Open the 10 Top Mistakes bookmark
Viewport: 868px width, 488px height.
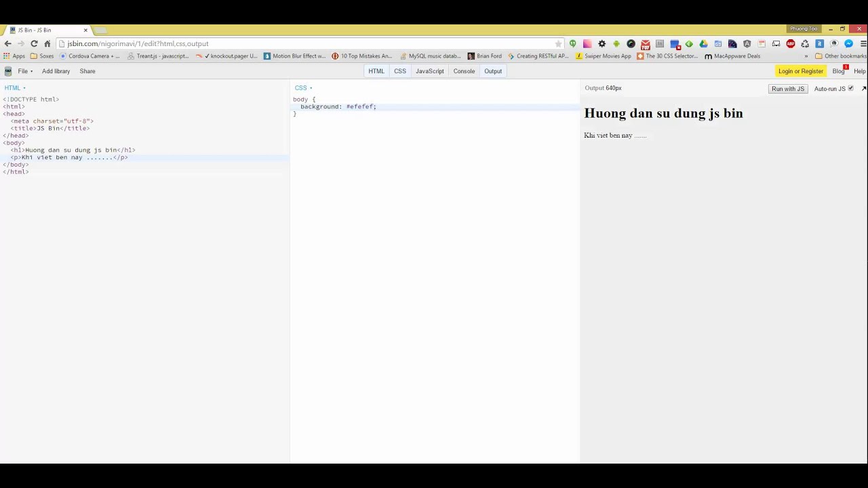pyautogui.click(x=362, y=56)
